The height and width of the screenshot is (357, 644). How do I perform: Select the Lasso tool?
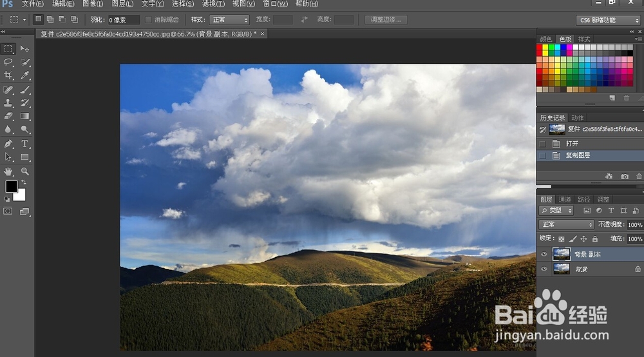pyautogui.click(x=8, y=62)
